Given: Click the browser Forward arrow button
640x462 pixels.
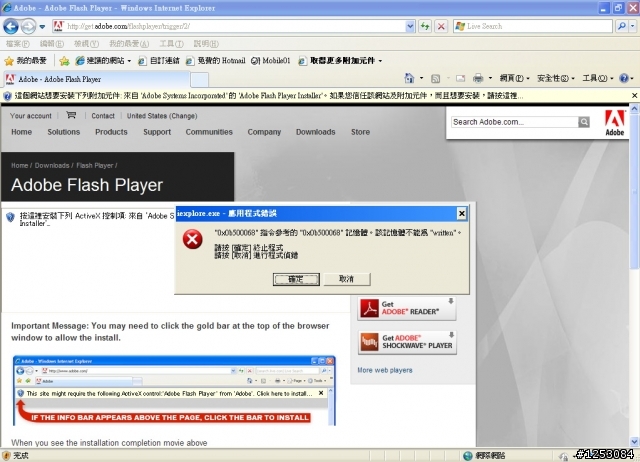Looking at the screenshot, I should 28,27.
